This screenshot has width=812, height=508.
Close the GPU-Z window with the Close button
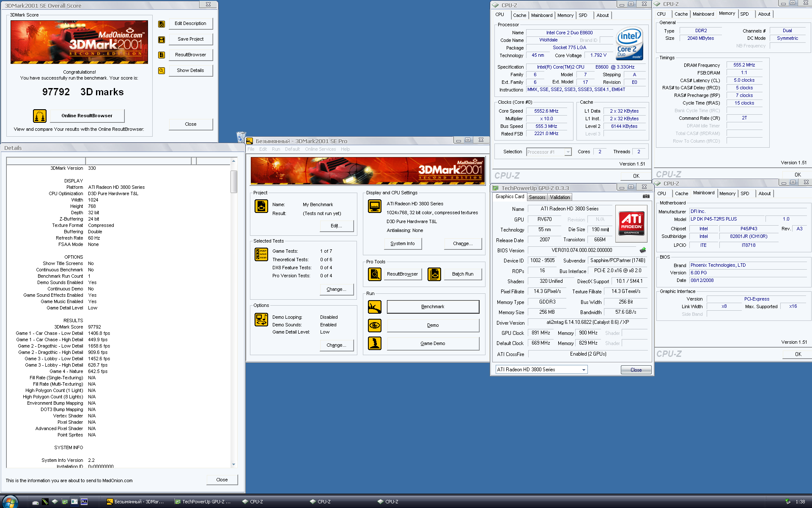pyautogui.click(x=636, y=370)
